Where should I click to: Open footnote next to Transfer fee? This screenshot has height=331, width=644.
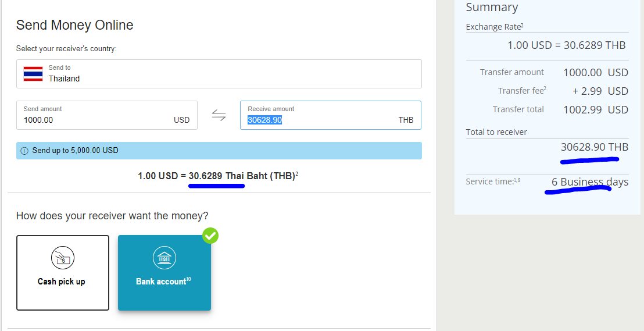545,89
